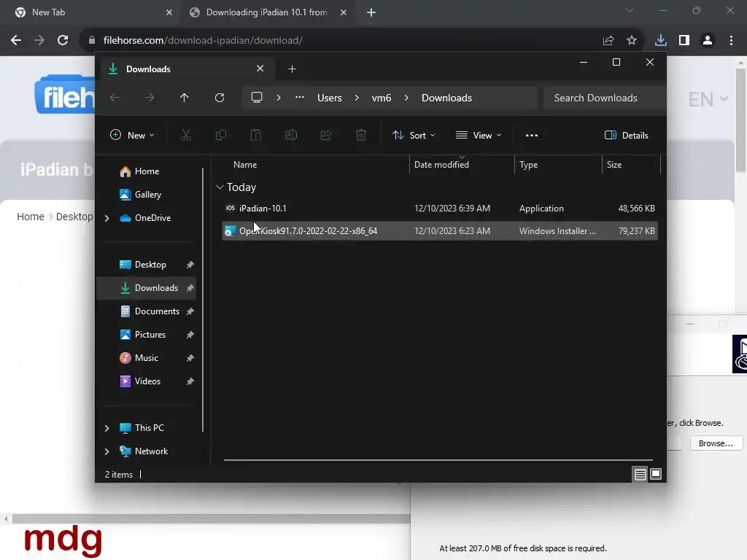Screen dimensions: 747x560
Task: Open the EN language dropdown on filehorse
Action: point(708,99)
